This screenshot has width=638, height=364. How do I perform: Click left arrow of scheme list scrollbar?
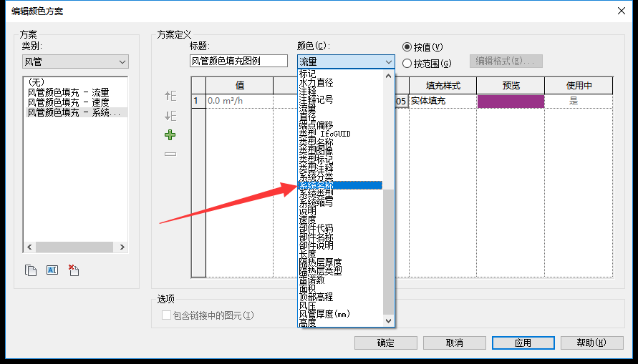(x=29, y=247)
